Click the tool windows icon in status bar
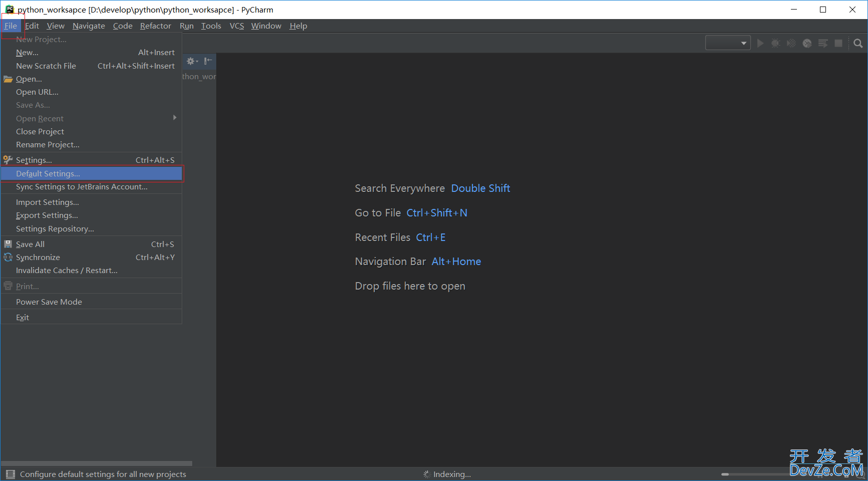868x481 pixels. point(10,474)
